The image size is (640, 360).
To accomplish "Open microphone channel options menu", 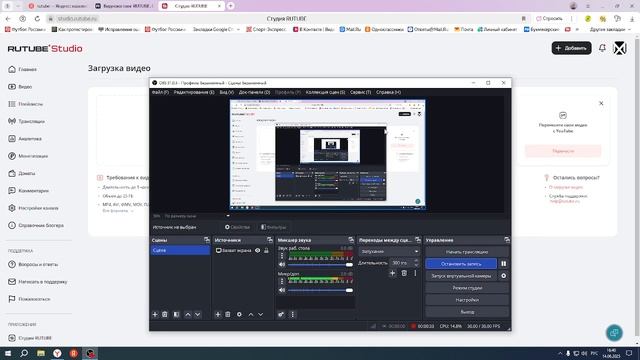I will [x=282, y=282].
